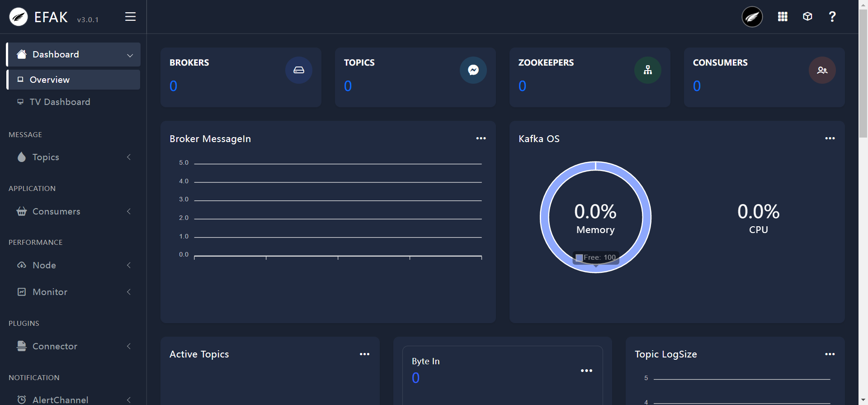This screenshot has width=868, height=405.
Task: Click the Topic LogSize title
Action: [666, 354]
